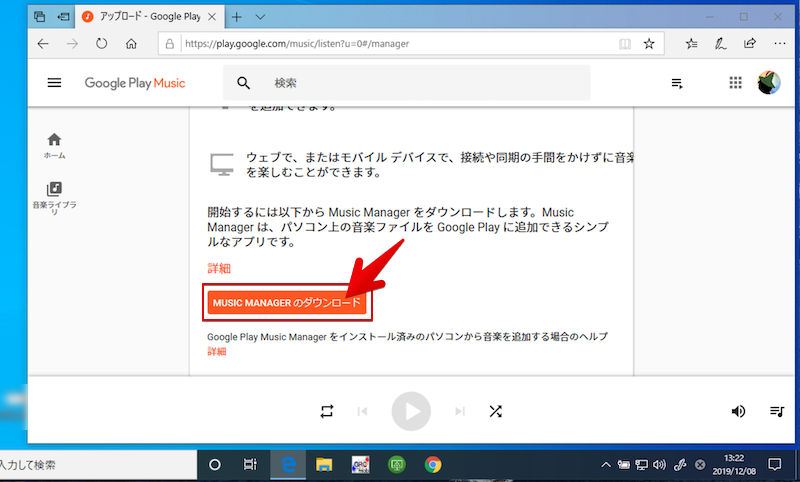Open the Google Play Music hamburger menu
This screenshot has height=482, width=800.
pyautogui.click(x=54, y=83)
